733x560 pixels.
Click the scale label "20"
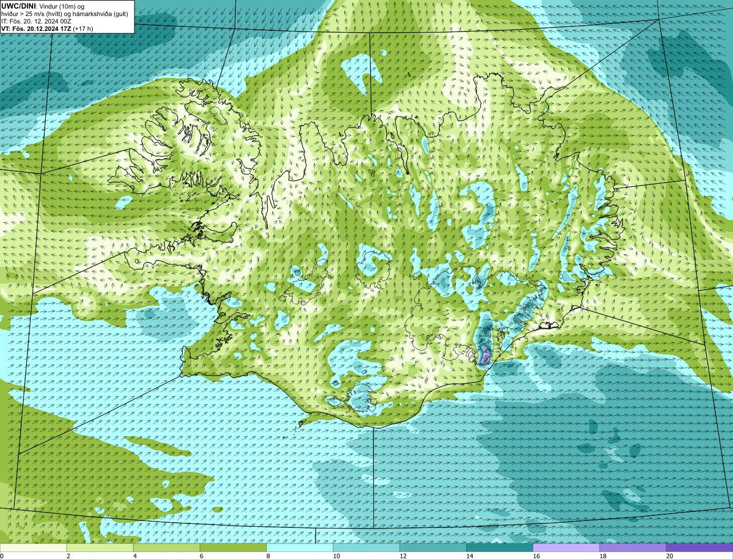[669, 556]
